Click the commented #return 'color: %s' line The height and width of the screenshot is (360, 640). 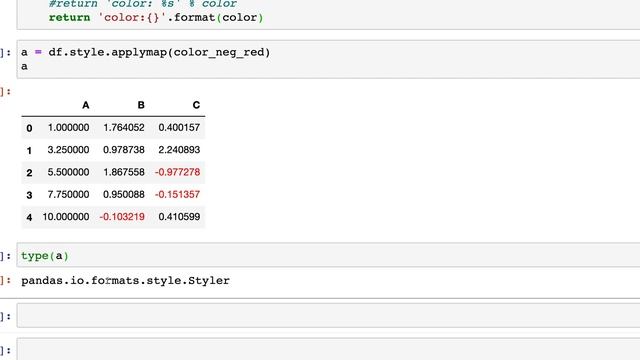point(142,4)
